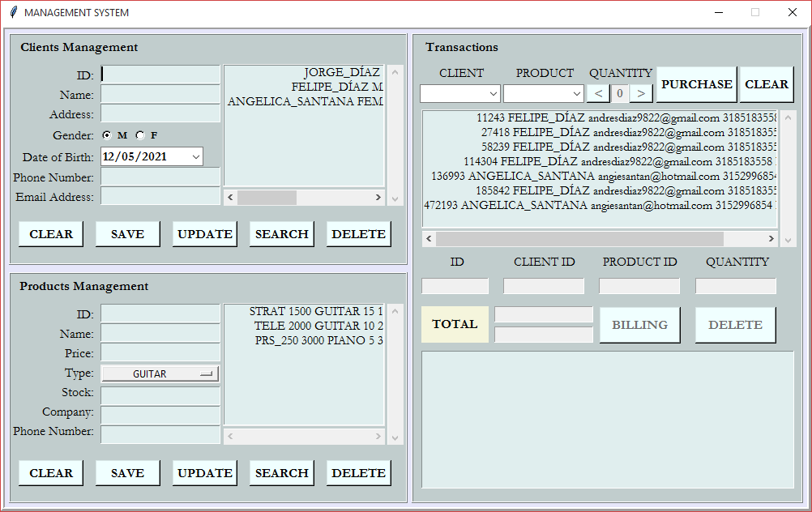This screenshot has height=512, width=812.
Task: Click the BILLING button
Action: point(639,324)
